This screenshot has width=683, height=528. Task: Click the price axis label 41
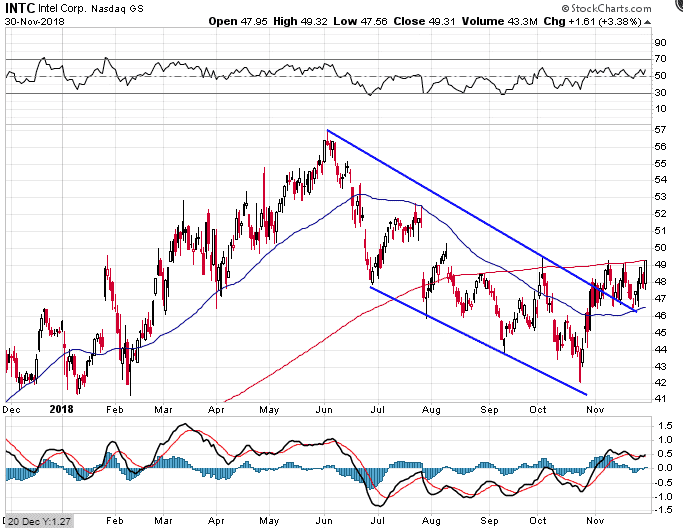tap(660, 399)
